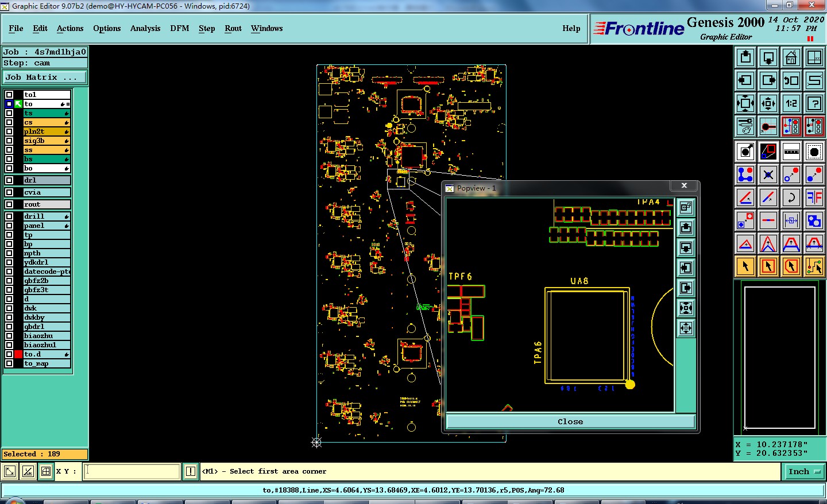Open the Windows menu
This screenshot has width=827, height=504.
tap(266, 29)
